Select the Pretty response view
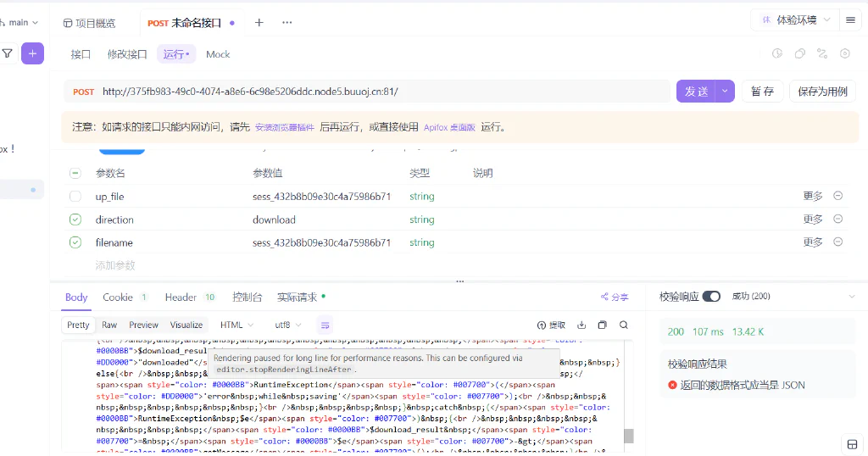The width and height of the screenshot is (868, 456). (x=78, y=325)
